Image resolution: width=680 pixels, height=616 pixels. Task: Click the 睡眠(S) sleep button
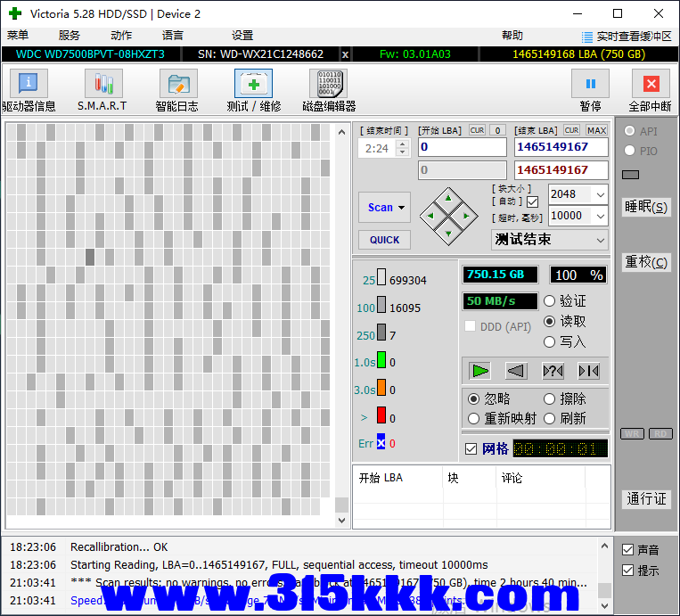point(645,207)
